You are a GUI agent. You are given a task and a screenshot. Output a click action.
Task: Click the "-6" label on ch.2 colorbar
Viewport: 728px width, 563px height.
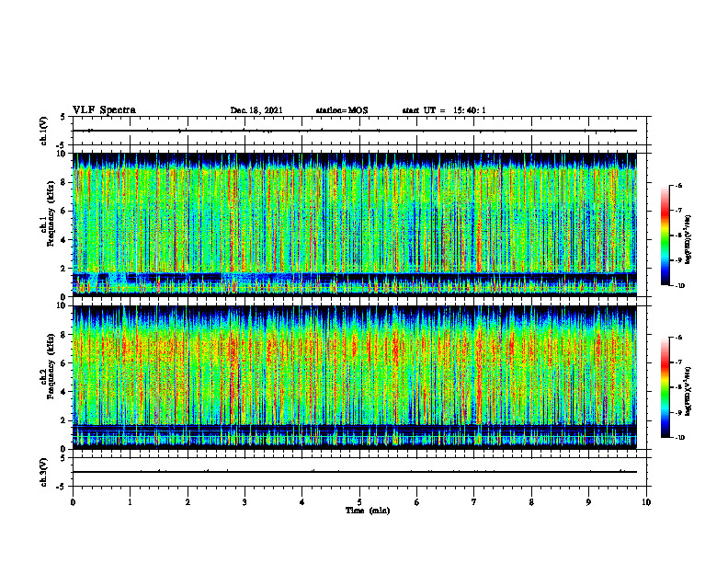[x=678, y=338]
